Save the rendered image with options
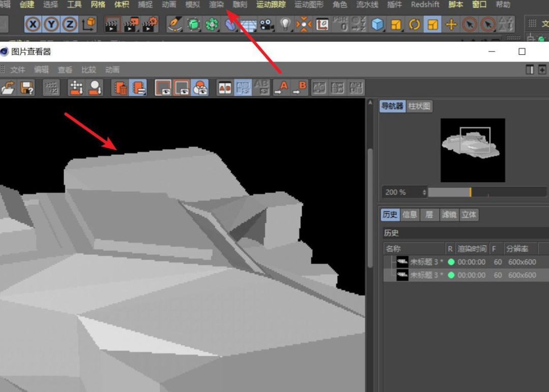This screenshot has height=392, width=549. point(26,87)
